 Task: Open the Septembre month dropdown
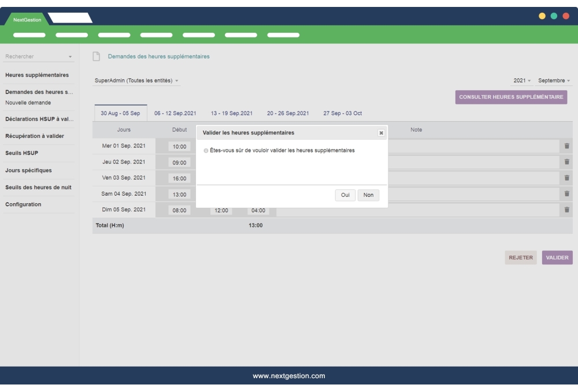[554, 81]
